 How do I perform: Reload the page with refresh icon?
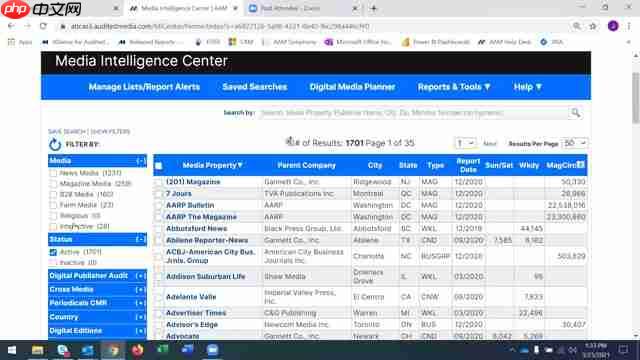(x=43, y=26)
